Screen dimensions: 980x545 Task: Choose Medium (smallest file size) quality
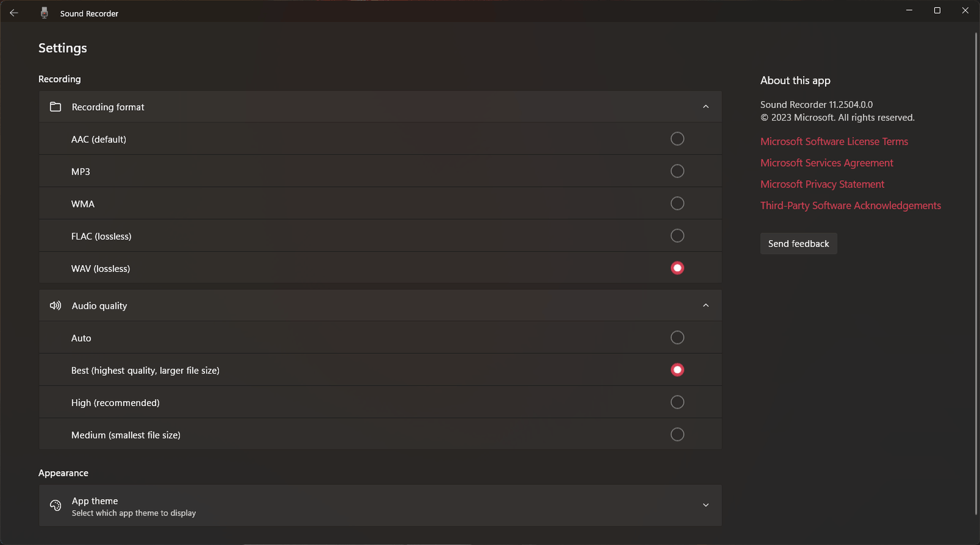(677, 435)
